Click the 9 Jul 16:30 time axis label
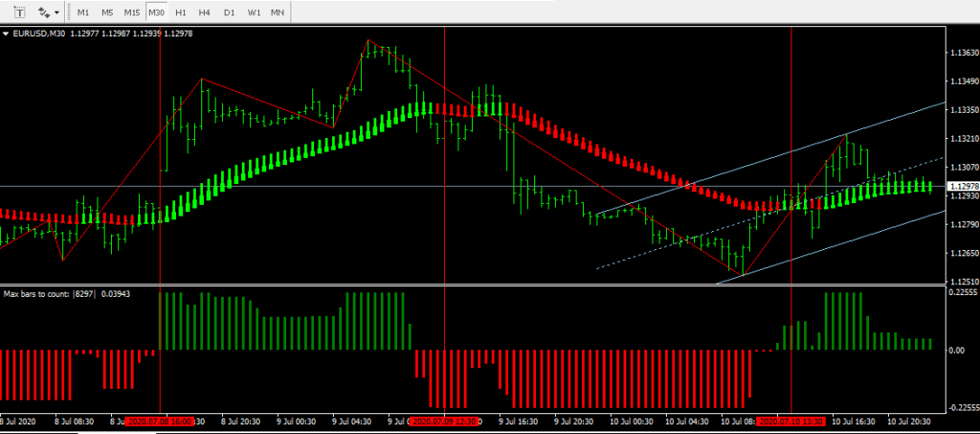980x434 pixels. click(517, 422)
